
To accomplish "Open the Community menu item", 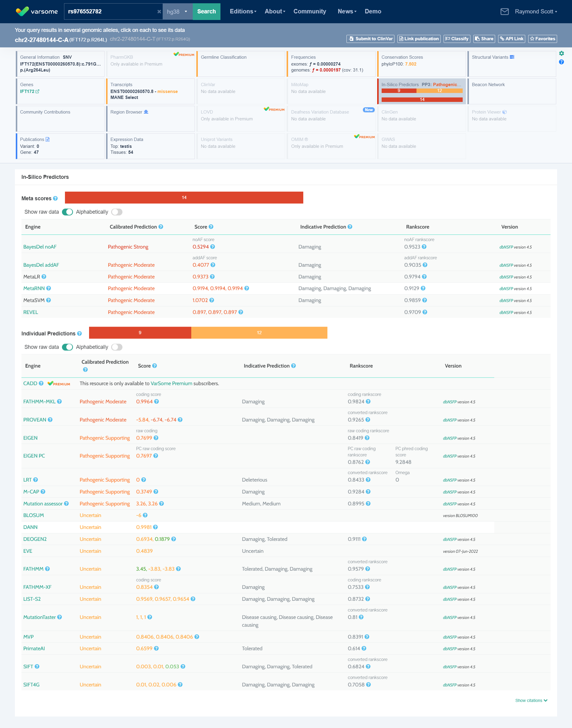I will pos(310,12).
